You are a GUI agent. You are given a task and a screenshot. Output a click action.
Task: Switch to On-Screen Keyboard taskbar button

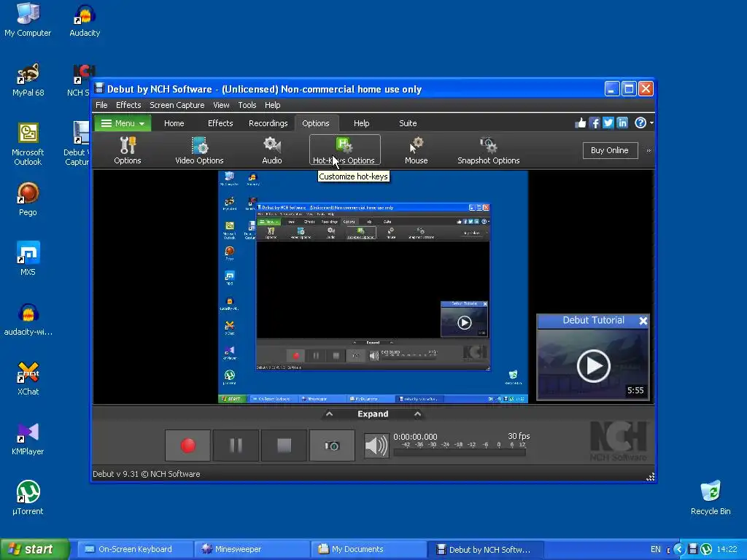pyautogui.click(x=133, y=550)
